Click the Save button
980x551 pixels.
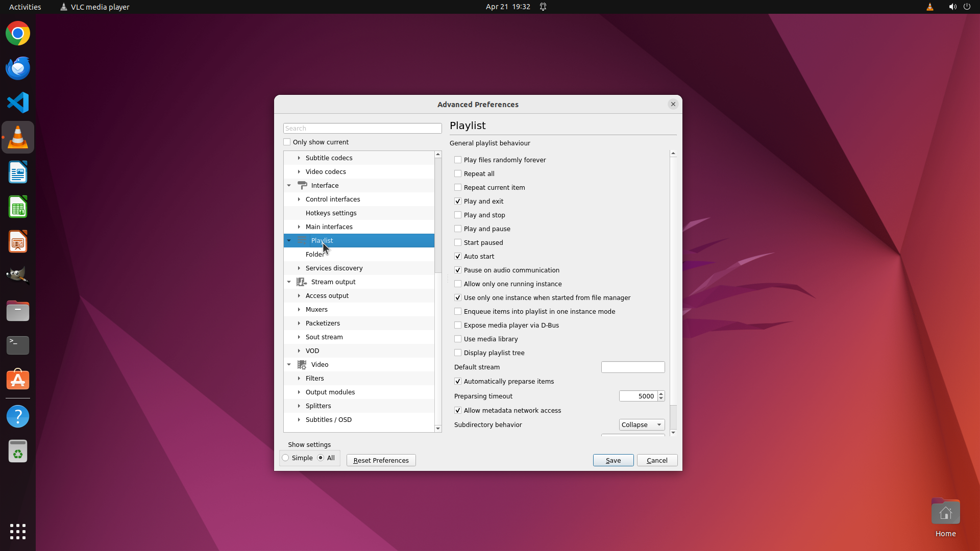tap(613, 460)
